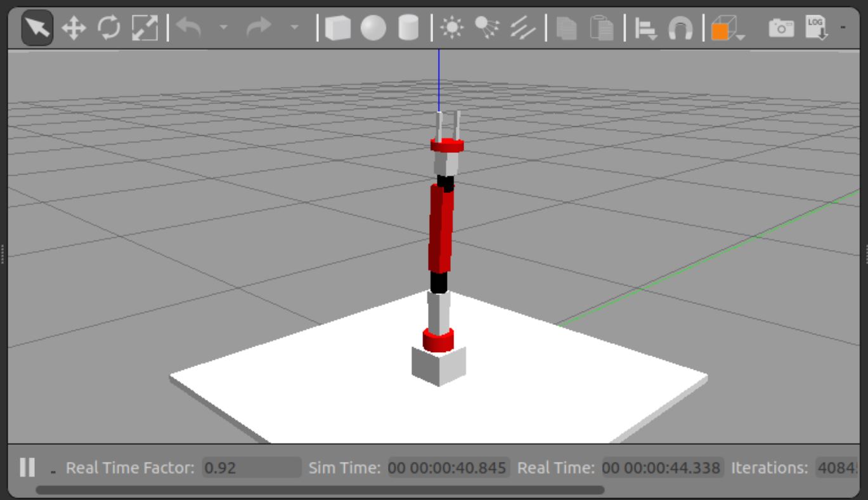
Task: Click the Paste icon
Action: pos(602,29)
